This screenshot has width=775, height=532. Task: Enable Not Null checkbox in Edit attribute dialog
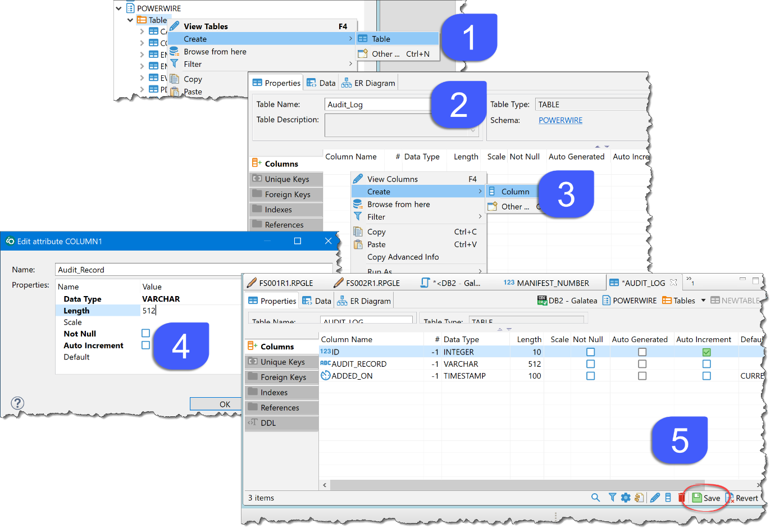[x=145, y=333]
